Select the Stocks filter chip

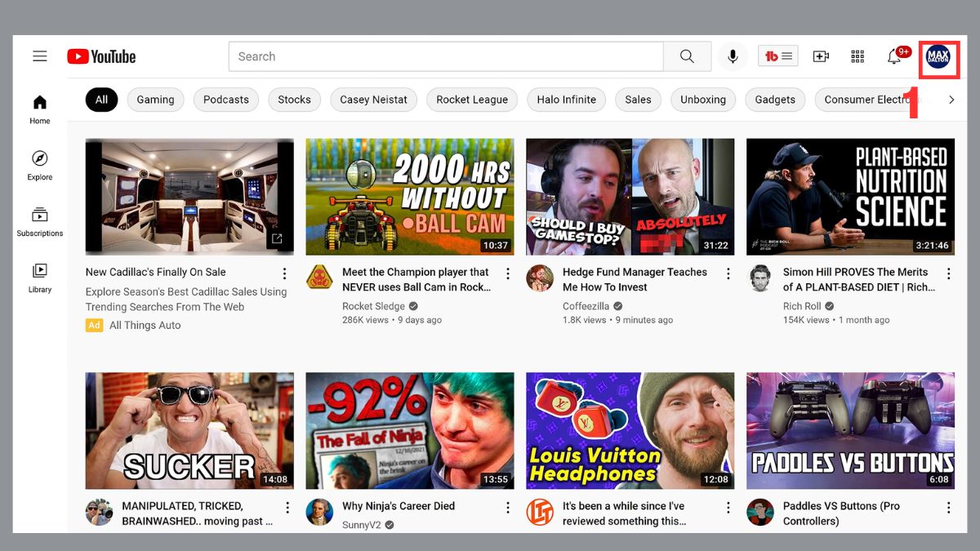(294, 100)
